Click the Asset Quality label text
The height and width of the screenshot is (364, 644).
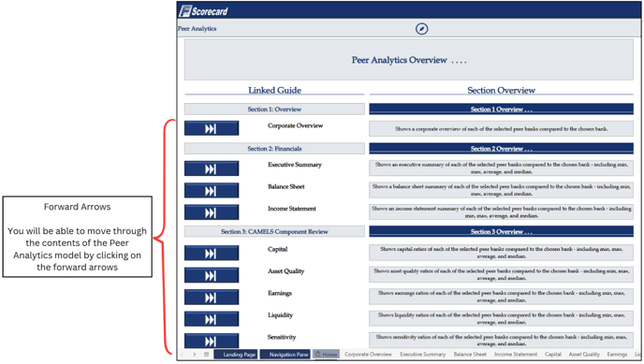point(285,271)
